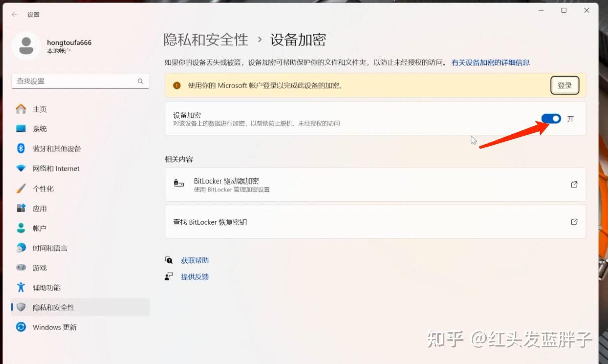Minimize the 设置 window
Viewport: 608px width, 364px height.
(x=541, y=11)
